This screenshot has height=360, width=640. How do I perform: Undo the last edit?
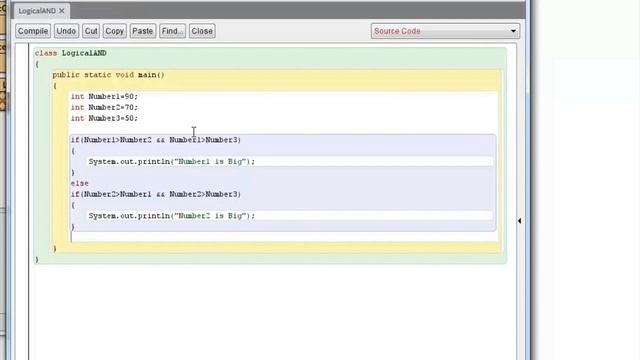66,31
